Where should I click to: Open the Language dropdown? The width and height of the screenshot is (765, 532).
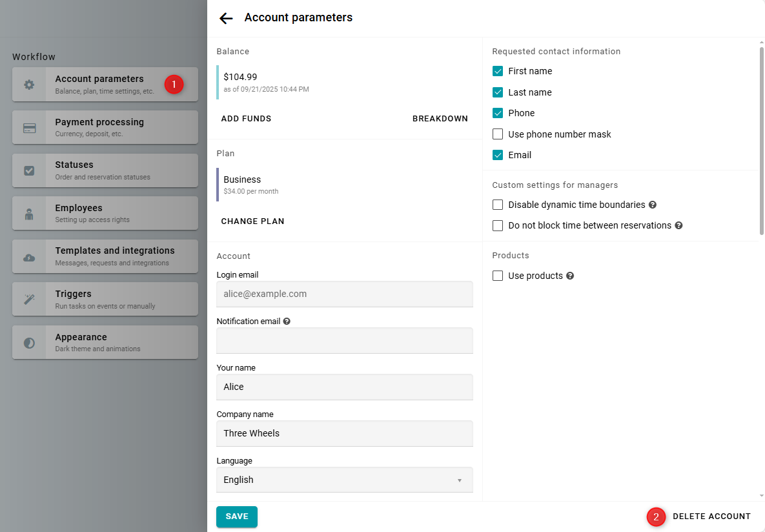click(344, 480)
